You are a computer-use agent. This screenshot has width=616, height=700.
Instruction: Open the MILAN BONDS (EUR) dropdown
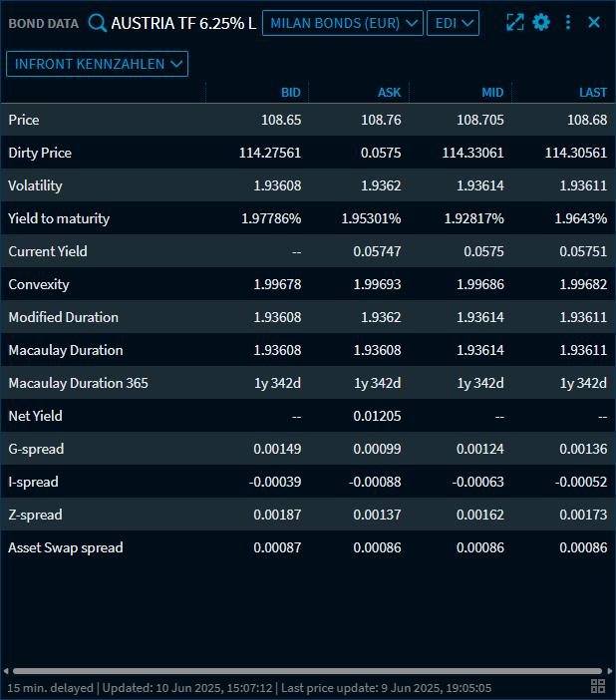(x=342, y=23)
